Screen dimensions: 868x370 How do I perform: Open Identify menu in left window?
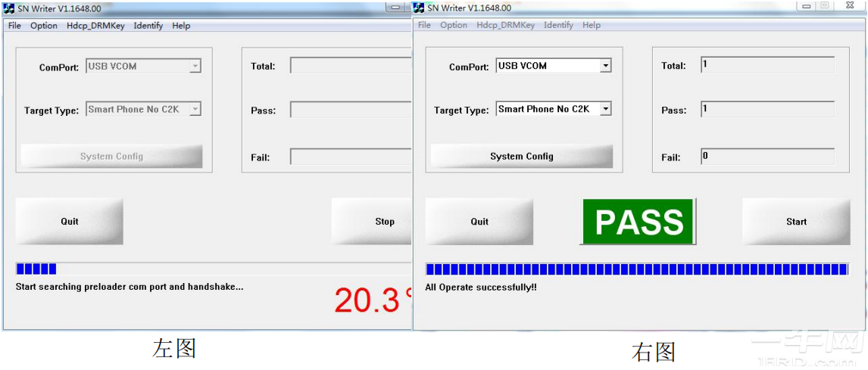coord(148,26)
